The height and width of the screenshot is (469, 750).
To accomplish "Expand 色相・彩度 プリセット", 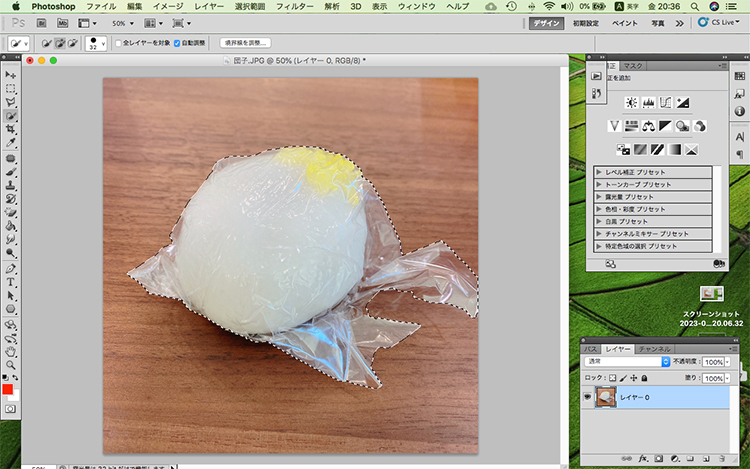I will [598, 209].
